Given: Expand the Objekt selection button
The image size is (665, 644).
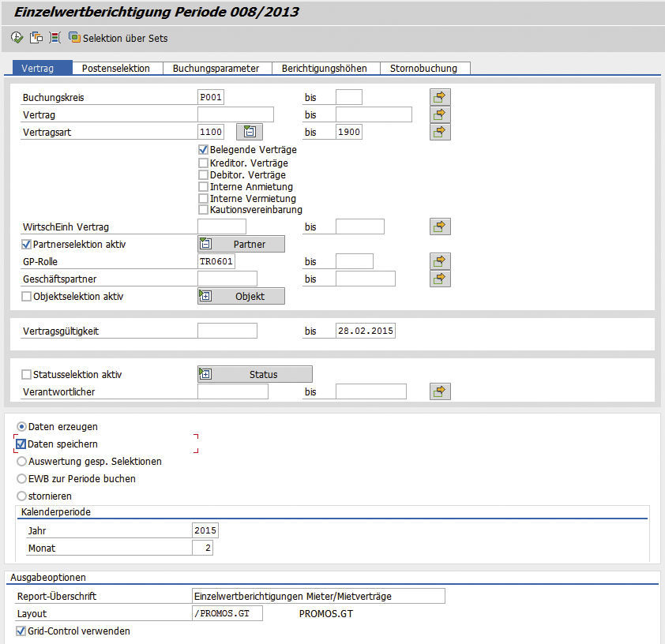Looking at the screenshot, I should click(241, 297).
